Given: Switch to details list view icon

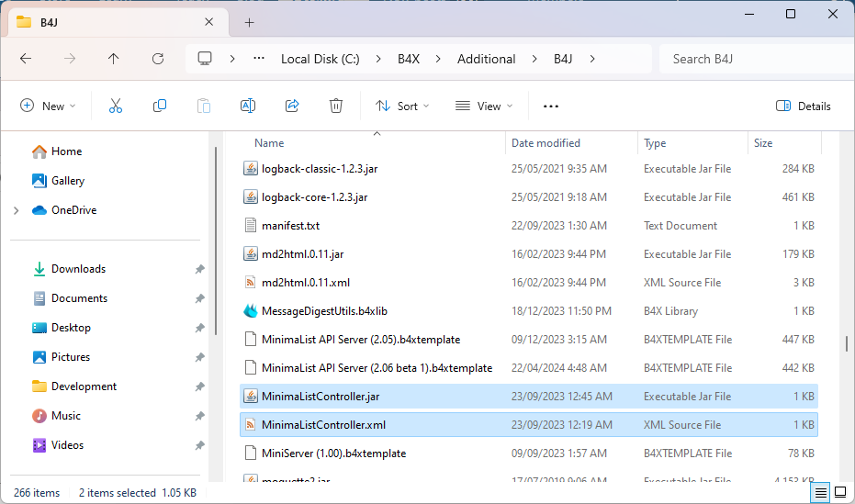Looking at the screenshot, I should 821,493.
